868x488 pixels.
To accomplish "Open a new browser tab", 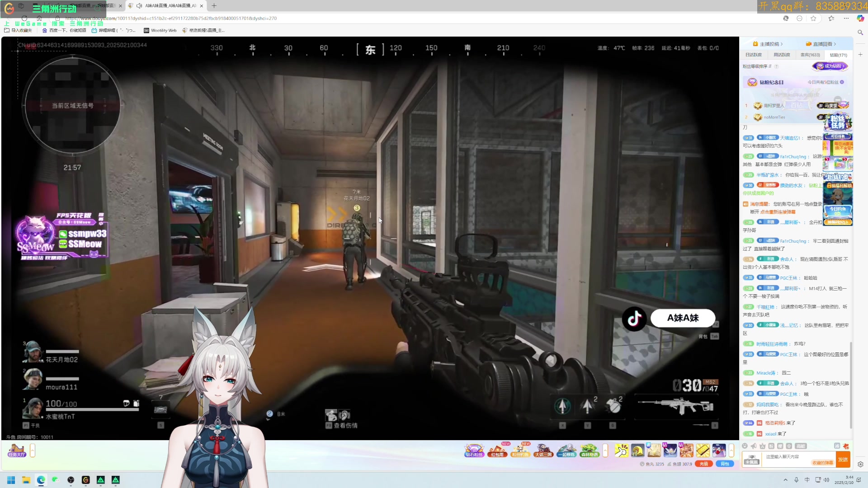I will [214, 6].
